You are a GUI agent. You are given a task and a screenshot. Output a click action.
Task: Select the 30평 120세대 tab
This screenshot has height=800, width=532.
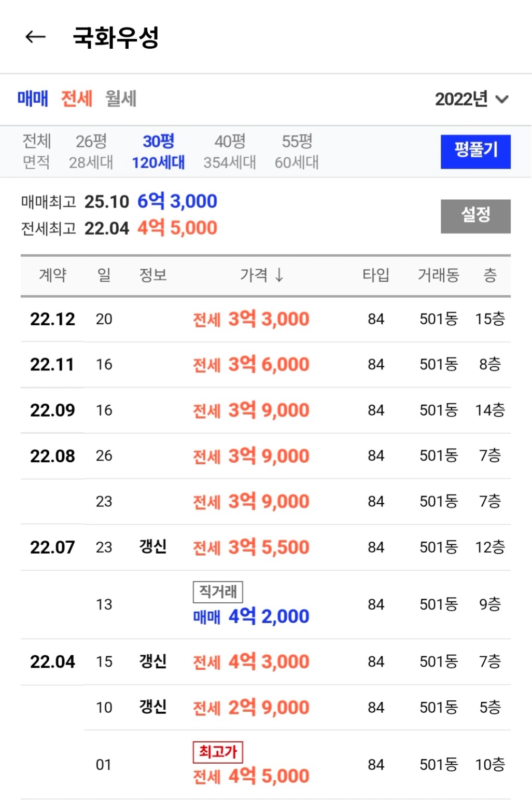158,151
